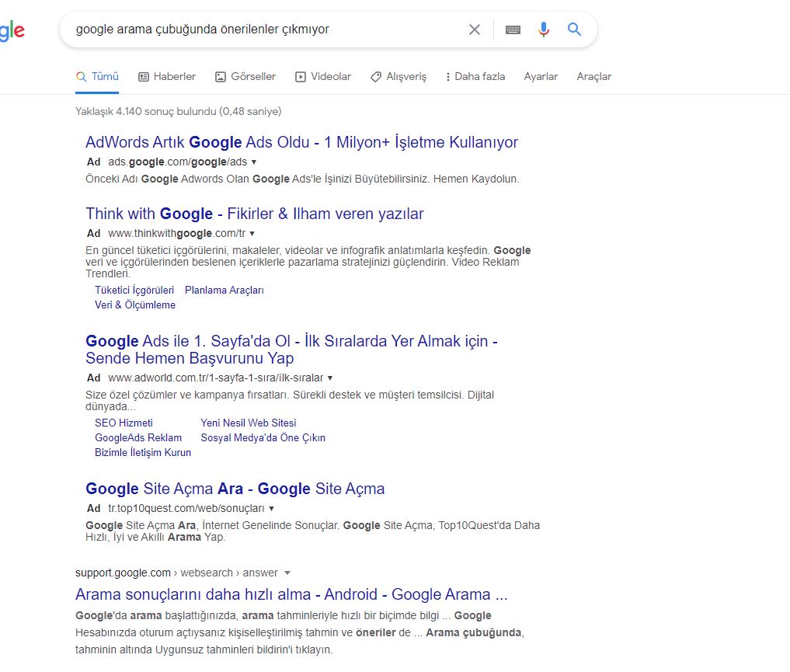
Task: Open the Arama sonuçlarını daha hızlı alma result
Action: click(x=291, y=594)
